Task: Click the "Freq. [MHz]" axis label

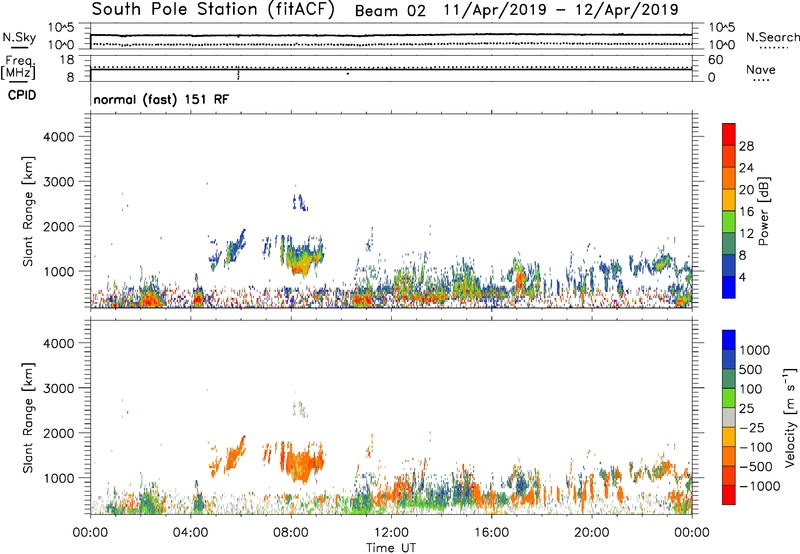Action: click(x=18, y=68)
